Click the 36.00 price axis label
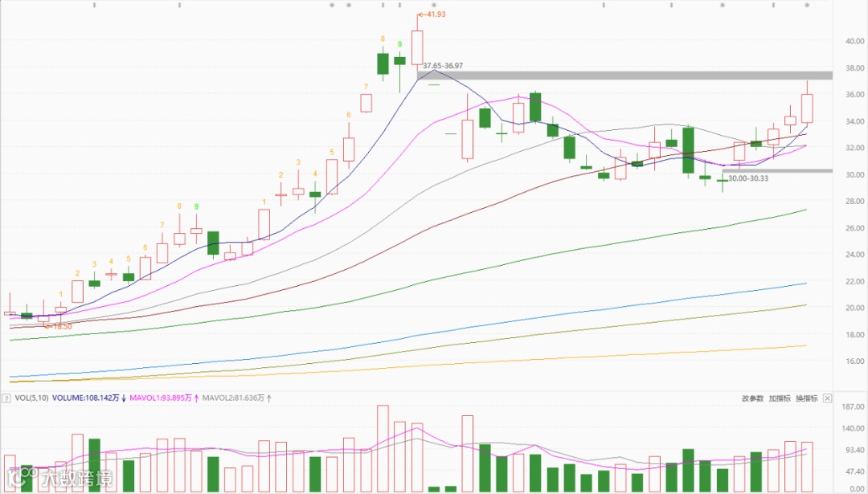Image resolution: width=868 pixels, height=494 pixels. tap(855, 95)
